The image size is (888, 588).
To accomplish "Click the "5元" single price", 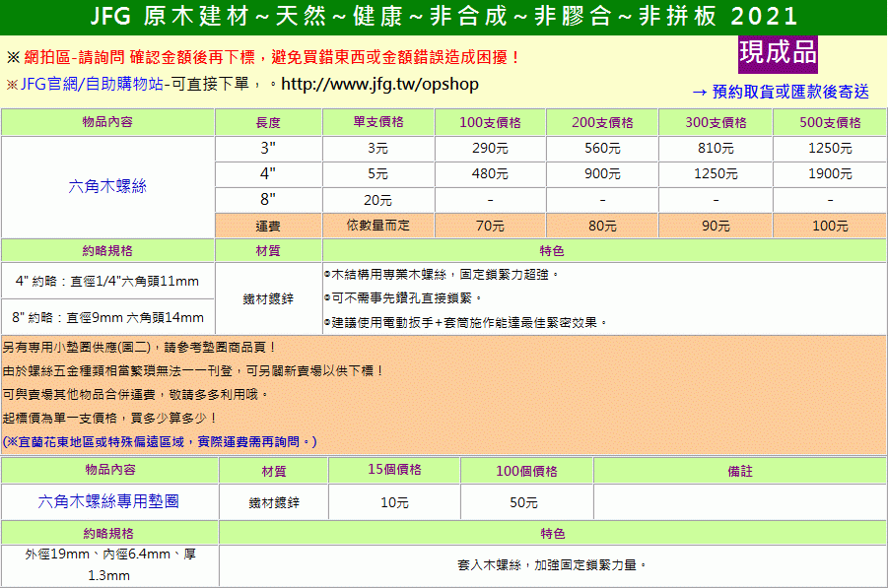I will click(377, 173).
